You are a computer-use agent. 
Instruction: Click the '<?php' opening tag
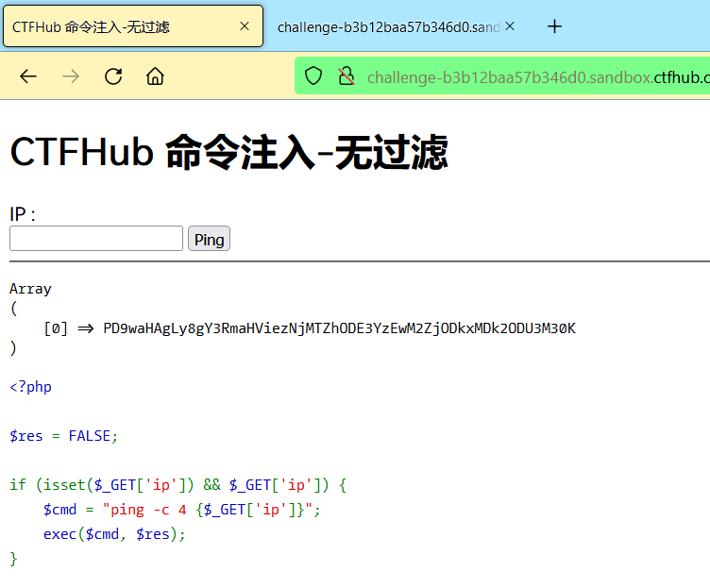[30, 387]
